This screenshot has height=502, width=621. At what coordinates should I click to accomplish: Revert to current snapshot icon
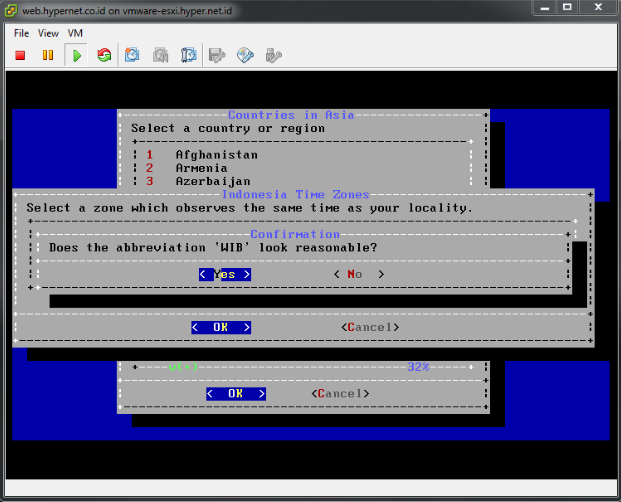tap(161, 55)
